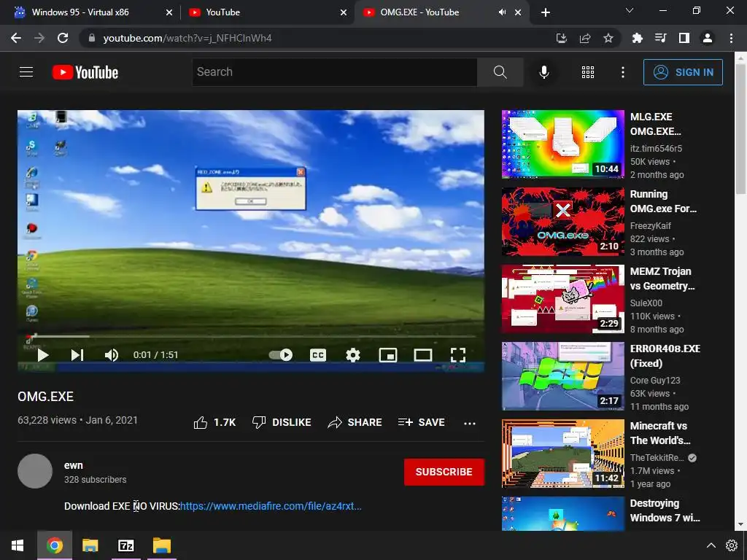Screen dimensions: 747x560
Task: Skip to the next video
Action: tap(77, 355)
